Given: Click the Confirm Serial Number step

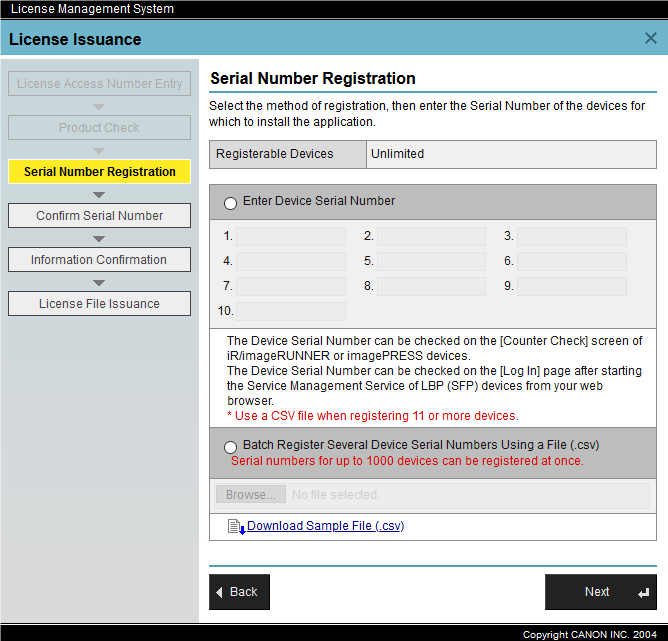Looking at the screenshot, I should coord(99,216).
